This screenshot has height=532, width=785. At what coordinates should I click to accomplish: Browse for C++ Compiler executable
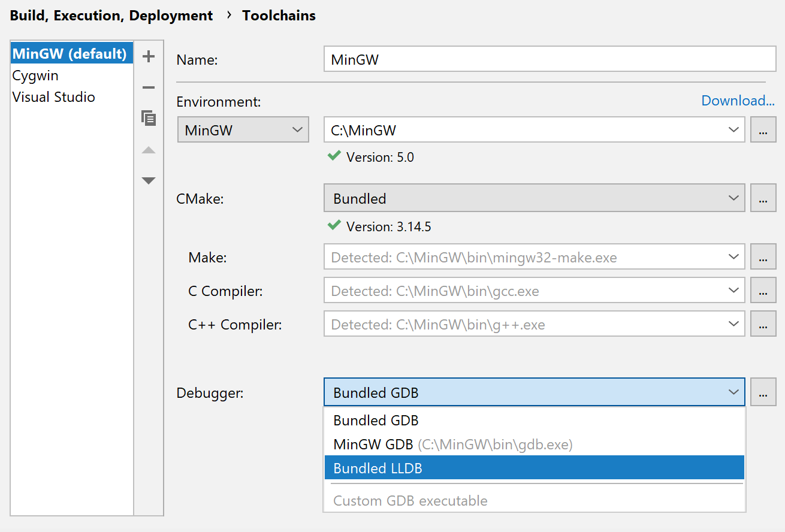click(x=763, y=325)
